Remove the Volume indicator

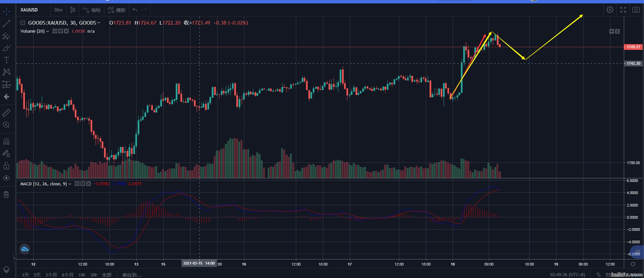(x=66, y=31)
